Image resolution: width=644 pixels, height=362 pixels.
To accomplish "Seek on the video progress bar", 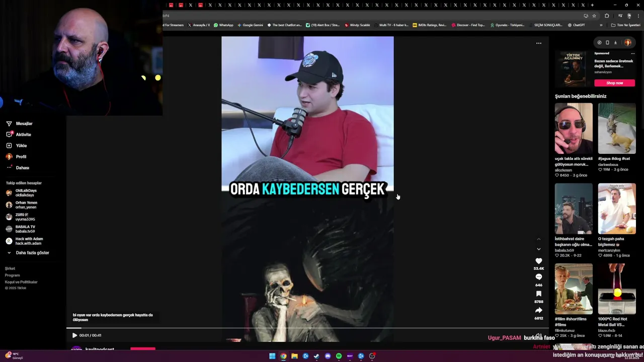I will 307,328.
